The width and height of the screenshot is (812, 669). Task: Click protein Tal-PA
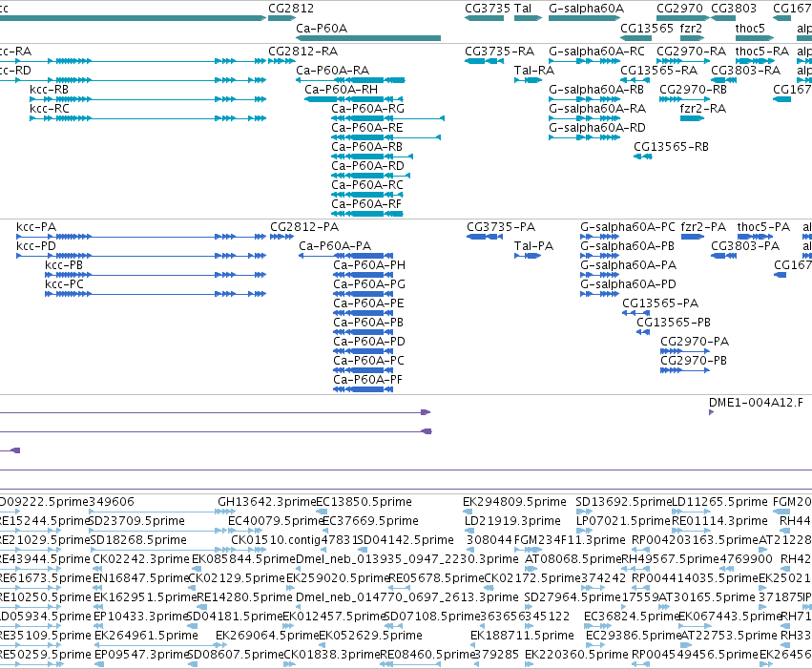click(534, 246)
